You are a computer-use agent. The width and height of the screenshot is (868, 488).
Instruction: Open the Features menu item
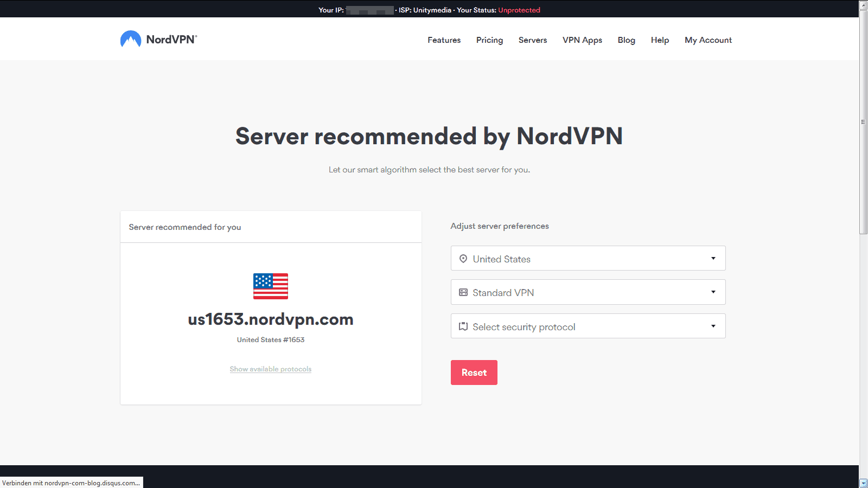click(x=444, y=40)
